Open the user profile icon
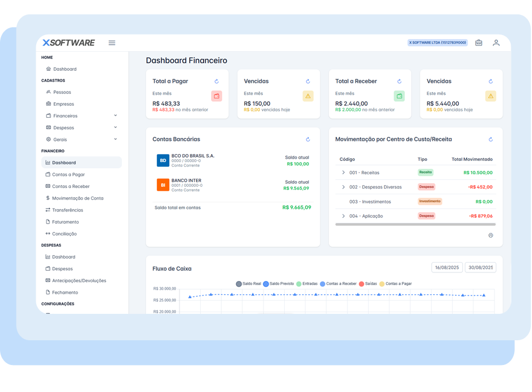The width and height of the screenshot is (532, 392). pyautogui.click(x=496, y=43)
